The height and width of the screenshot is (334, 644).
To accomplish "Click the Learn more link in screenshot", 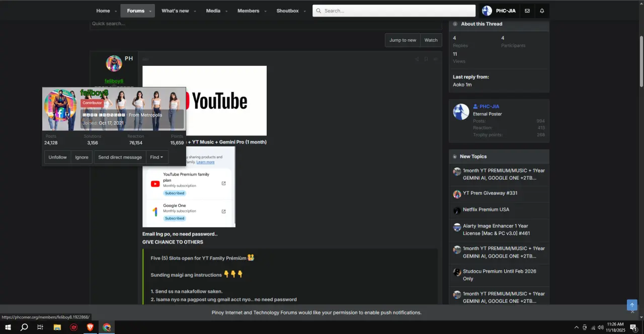I will [205, 162].
